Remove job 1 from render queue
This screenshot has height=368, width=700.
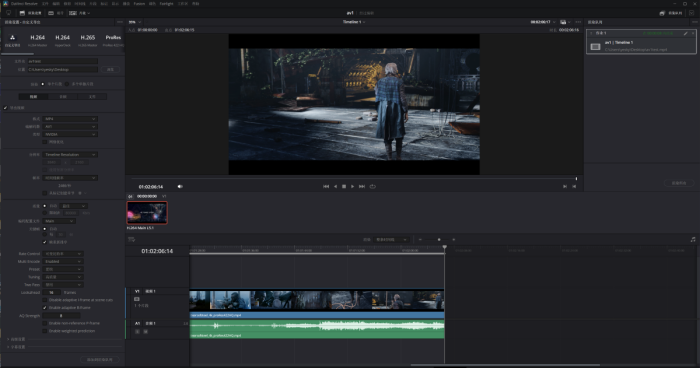pyautogui.click(x=693, y=33)
